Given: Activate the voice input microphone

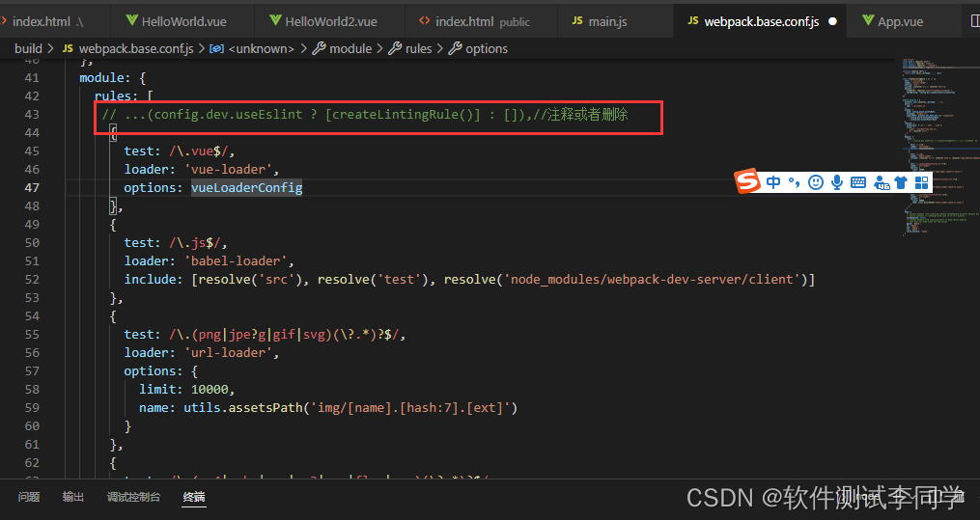Looking at the screenshot, I should pos(836,182).
